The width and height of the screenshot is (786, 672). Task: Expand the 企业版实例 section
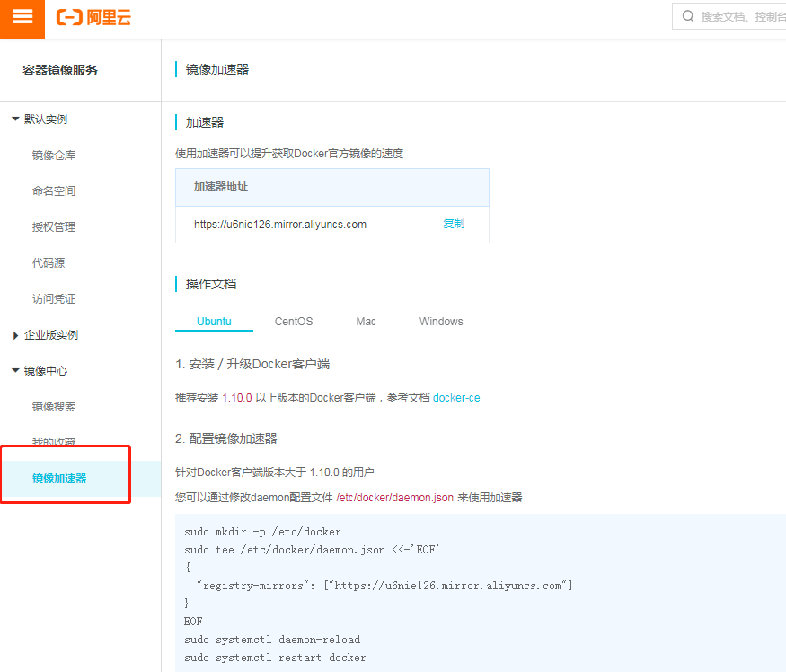(x=15, y=335)
